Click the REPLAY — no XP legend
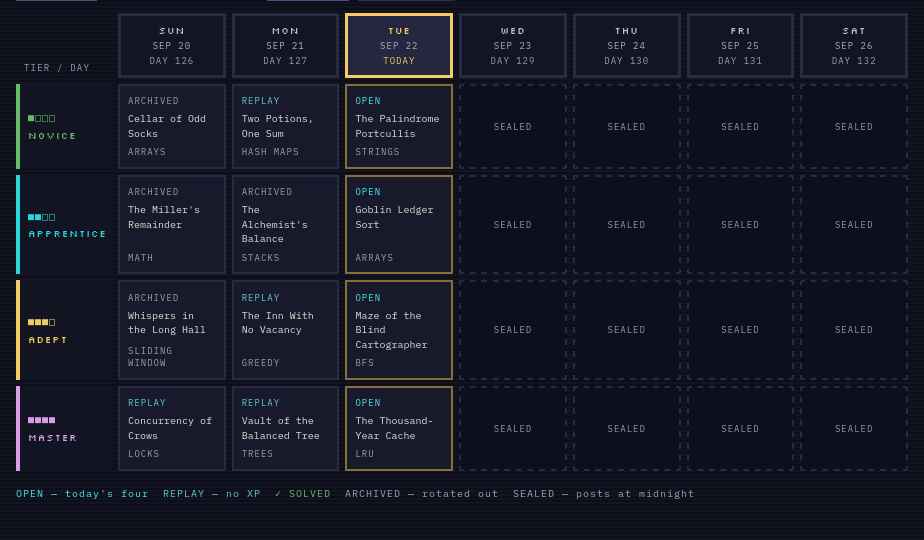Viewport: 924px width, 540px height. tap(212, 493)
